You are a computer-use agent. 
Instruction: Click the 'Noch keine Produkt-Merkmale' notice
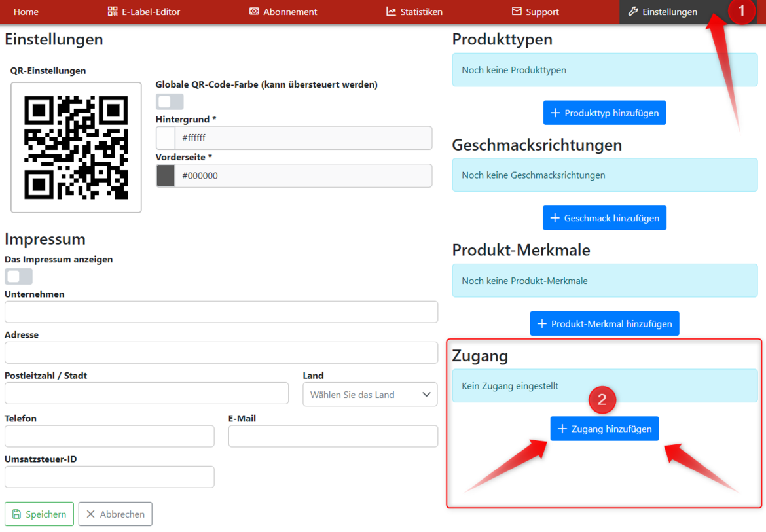click(605, 281)
